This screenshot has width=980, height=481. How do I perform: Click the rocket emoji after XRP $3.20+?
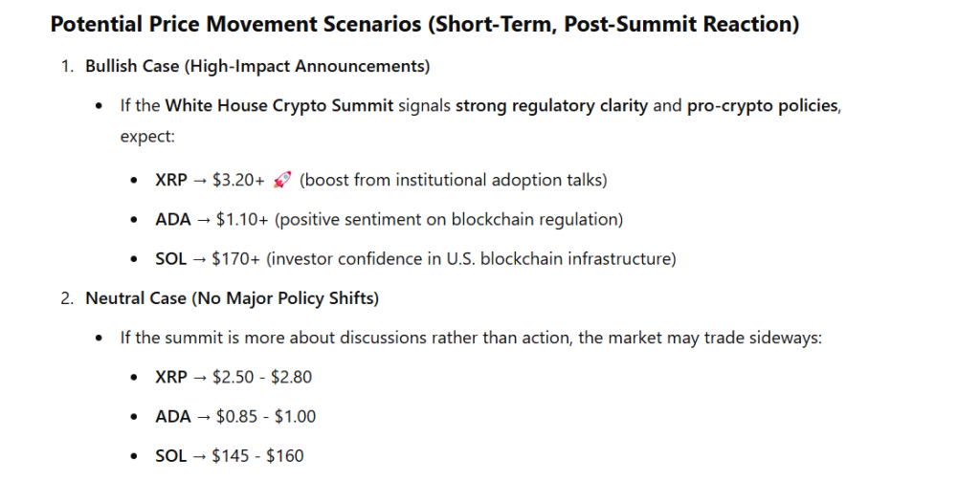click(x=282, y=180)
